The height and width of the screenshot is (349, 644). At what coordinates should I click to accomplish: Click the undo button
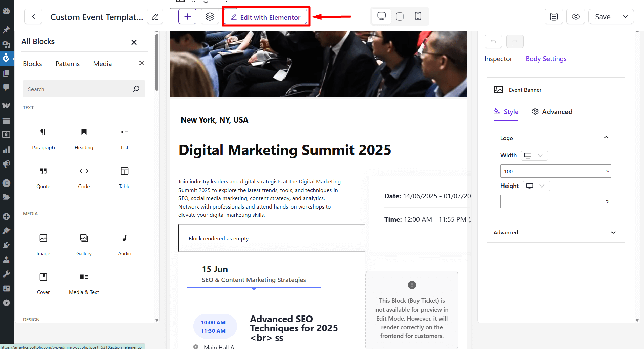click(x=493, y=41)
